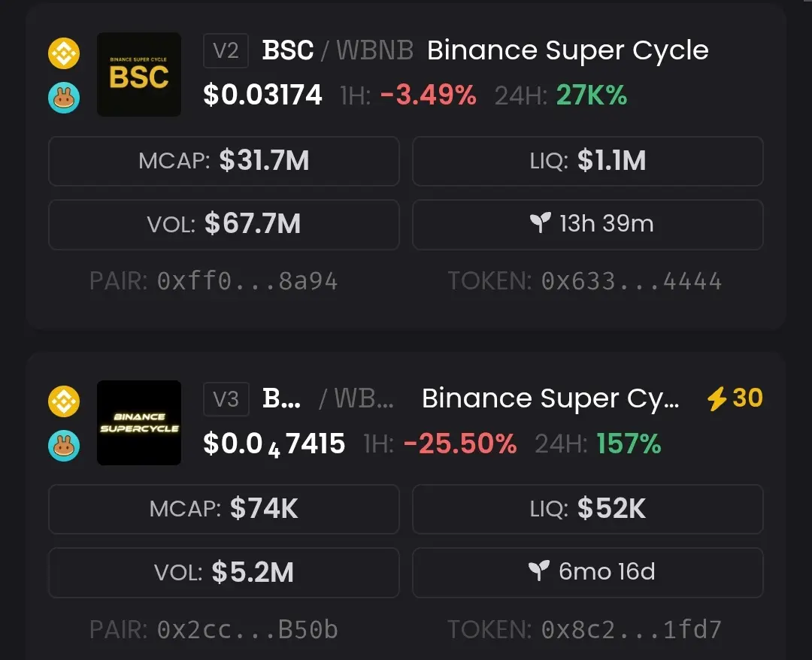
Task: Open the yellow BSC token logo thumbnail
Action: [139, 74]
